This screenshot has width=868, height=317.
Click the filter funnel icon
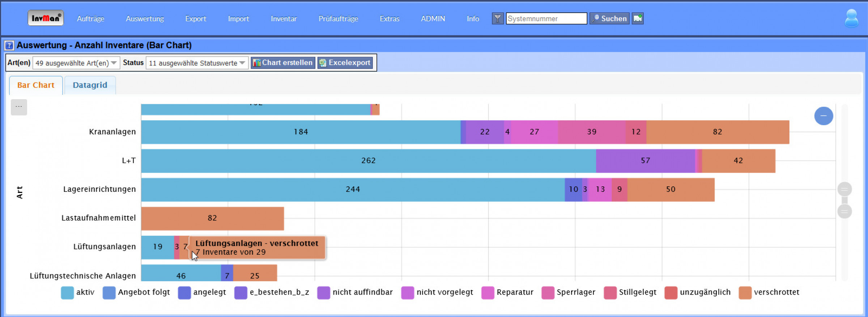pos(498,18)
